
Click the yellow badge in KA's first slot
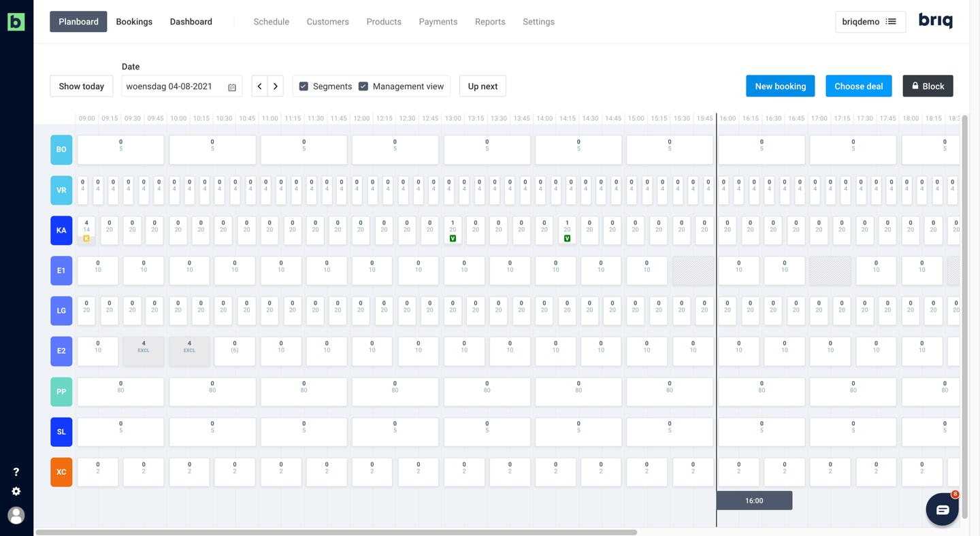pyautogui.click(x=86, y=239)
